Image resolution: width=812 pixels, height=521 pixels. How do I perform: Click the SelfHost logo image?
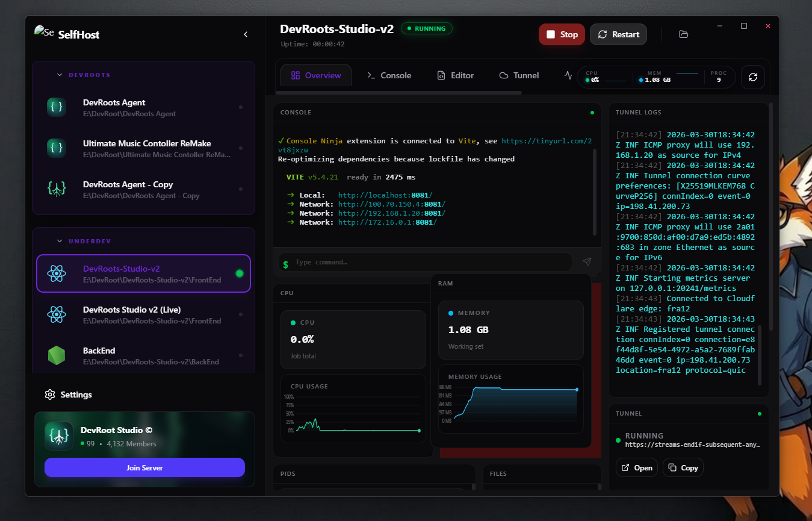(x=45, y=32)
